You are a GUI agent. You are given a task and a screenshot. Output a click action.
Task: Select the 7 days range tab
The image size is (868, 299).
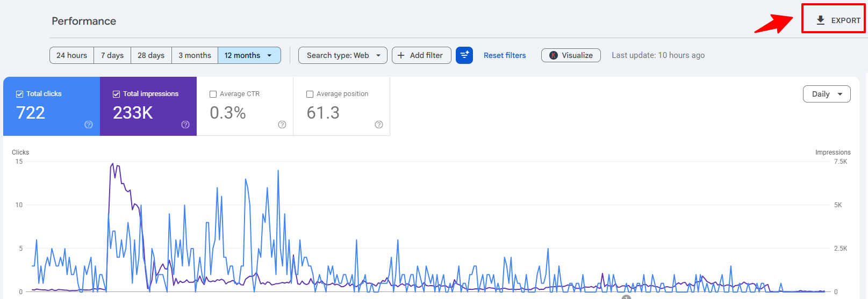pos(112,55)
